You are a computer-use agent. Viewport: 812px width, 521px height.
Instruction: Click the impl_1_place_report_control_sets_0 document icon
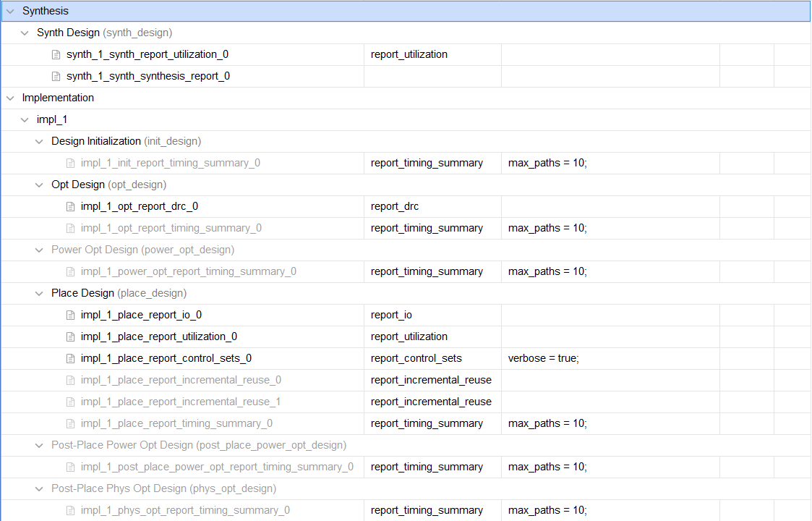coord(70,358)
